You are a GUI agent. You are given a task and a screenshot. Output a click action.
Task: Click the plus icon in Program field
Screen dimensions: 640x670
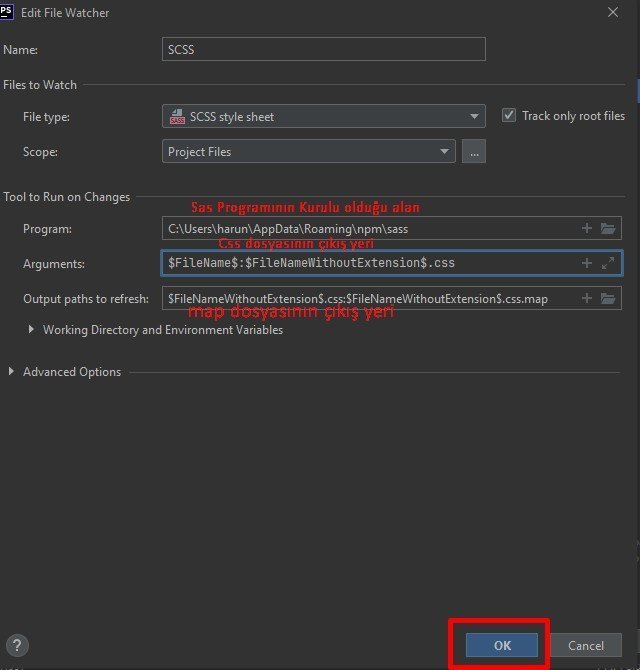[587, 229]
